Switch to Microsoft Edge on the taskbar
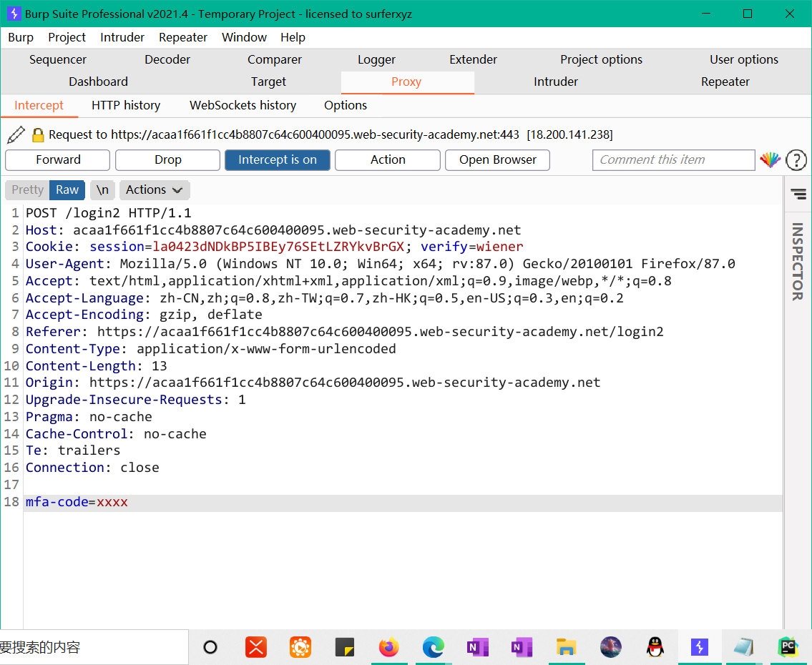This screenshot has width=812, height=665. 434,647
